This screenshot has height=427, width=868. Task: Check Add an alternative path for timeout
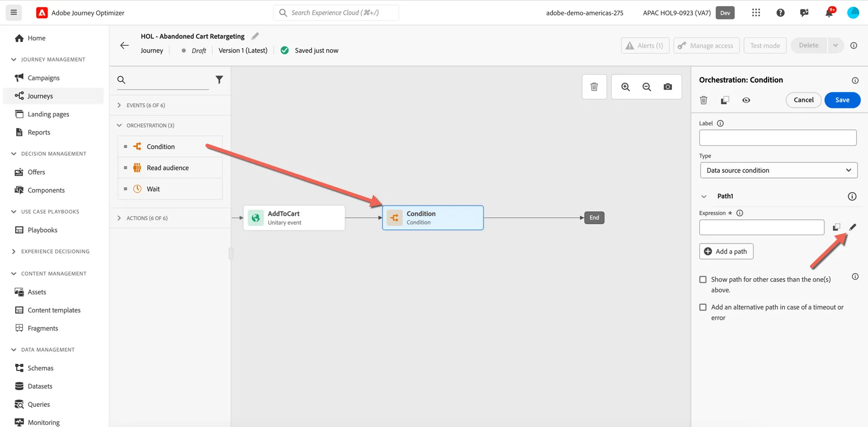703,307
